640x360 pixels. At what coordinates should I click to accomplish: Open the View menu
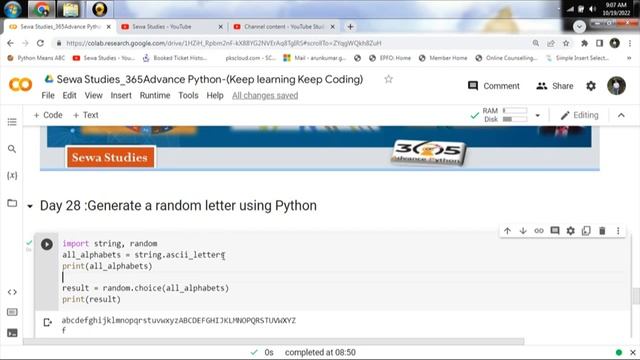click(93, 96)
